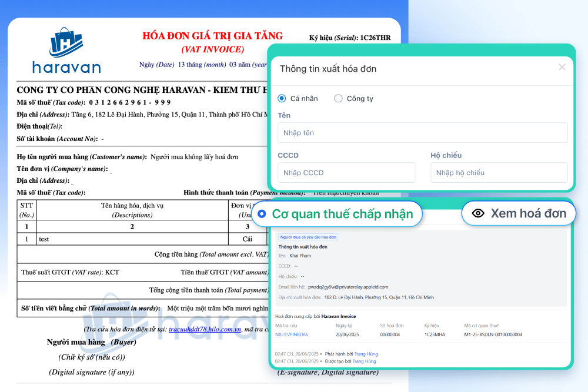Click the Thông tin xuất hóa đơn dialog title
Screen dimensions: 588x392
[x=328, y=69]
